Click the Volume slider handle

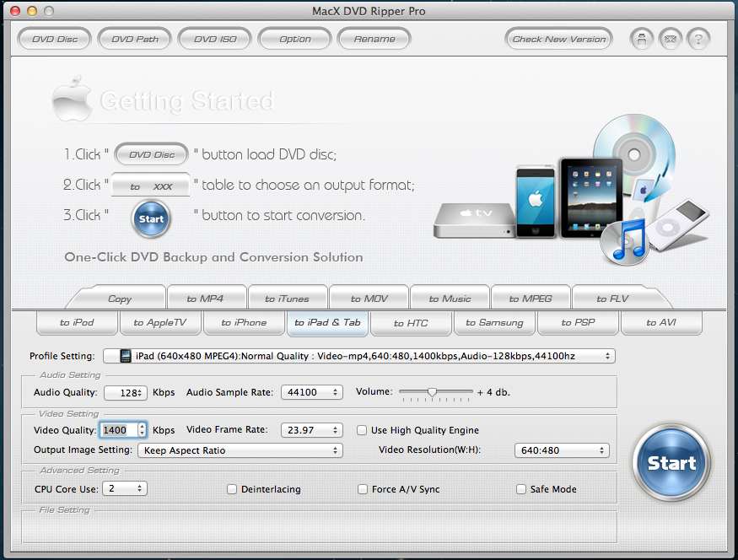coord(432,391)
